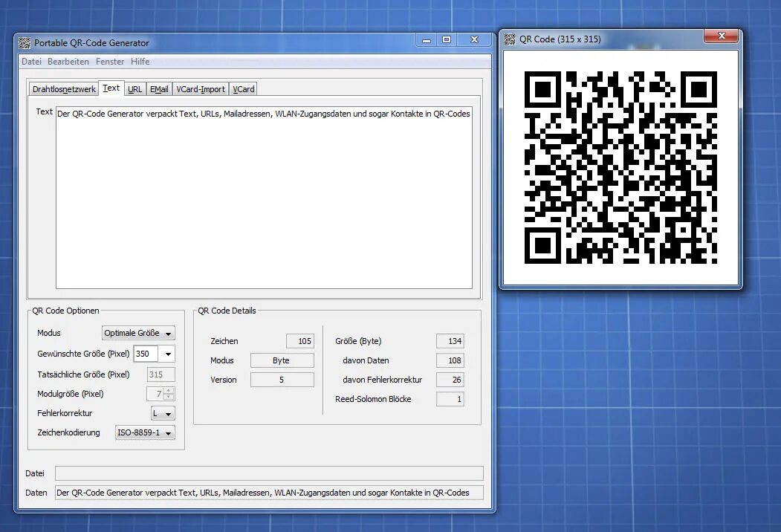Click the Größe (Byte) value 134
Screen dimensions: 781x532
(450, 341)
